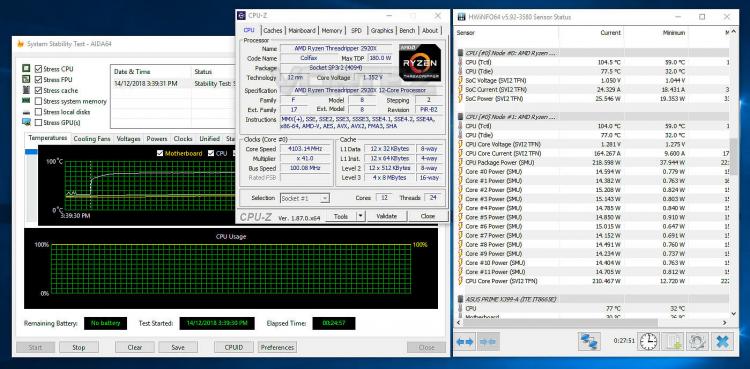Viewport: 750px width, 369px height.
Task: Click the Sensor column header in HWiNFO
Action: tap(506, 33)
